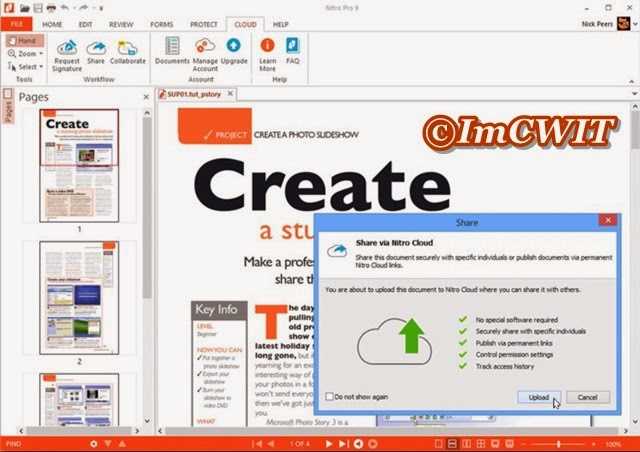
Task: Click Request Signature in Workflow group
Action: click(x=67, y=56)
